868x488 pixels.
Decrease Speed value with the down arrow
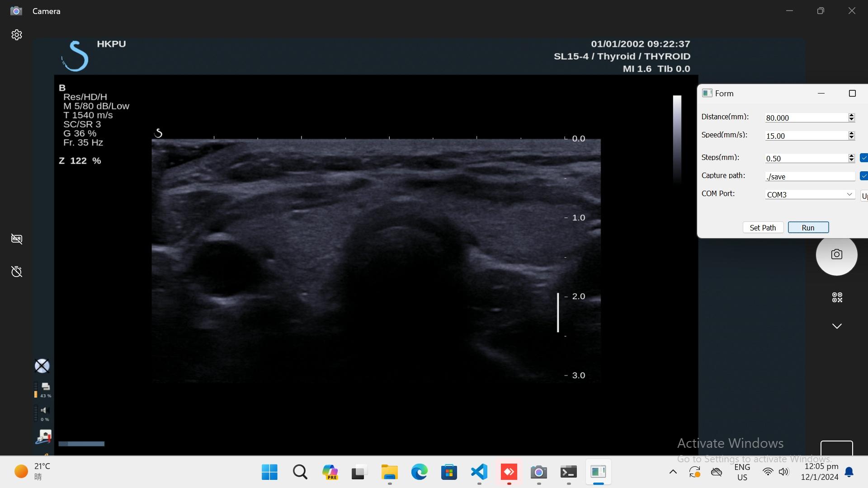pos(851,138)
